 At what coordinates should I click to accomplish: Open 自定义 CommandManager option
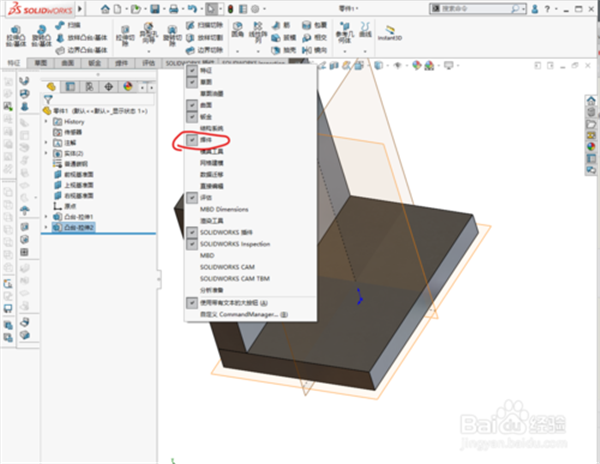(240, 314)
